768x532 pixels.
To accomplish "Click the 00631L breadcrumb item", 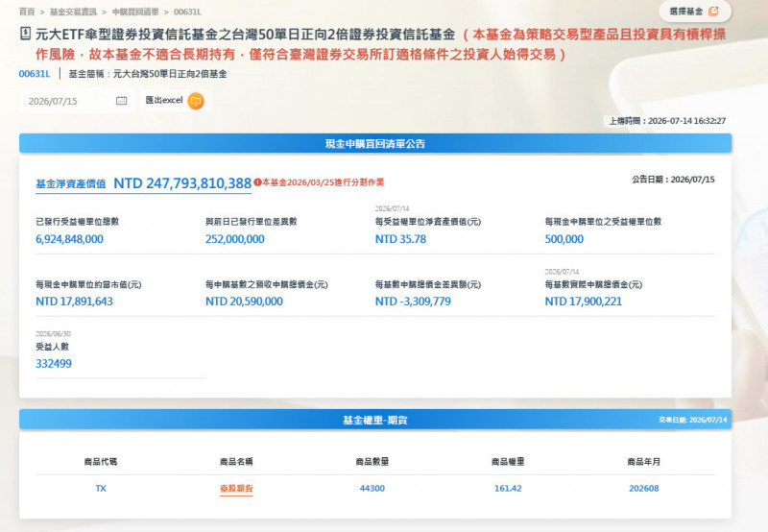I will pyautogui.click(x=187, y=12).
